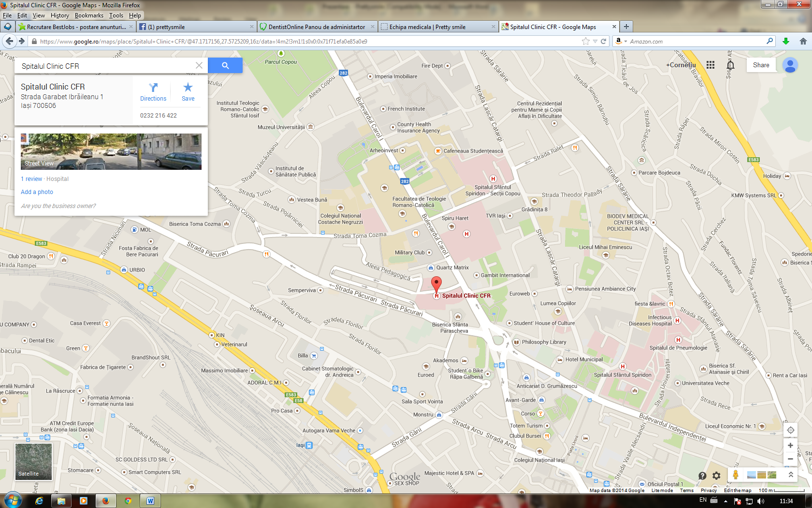Zoom out on the map
Screen dimensions: 812x508
[x=791, y=459]
